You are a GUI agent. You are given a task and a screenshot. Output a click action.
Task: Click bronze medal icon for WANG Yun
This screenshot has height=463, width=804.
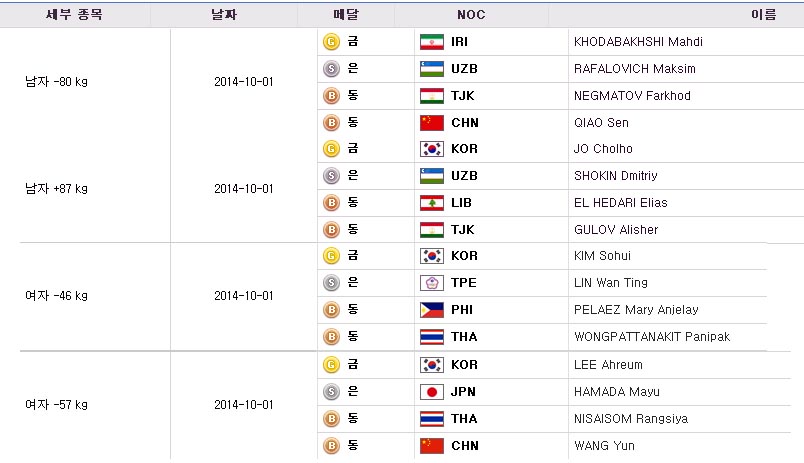pyautogui.click(x=331, y=446)
